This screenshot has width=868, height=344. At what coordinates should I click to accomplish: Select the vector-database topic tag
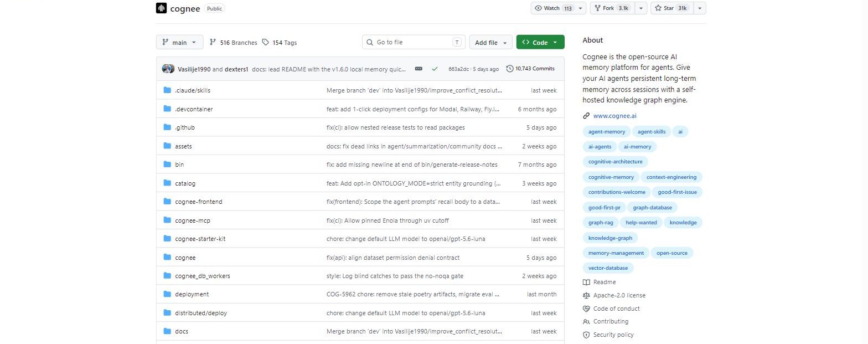pos(608,268)
